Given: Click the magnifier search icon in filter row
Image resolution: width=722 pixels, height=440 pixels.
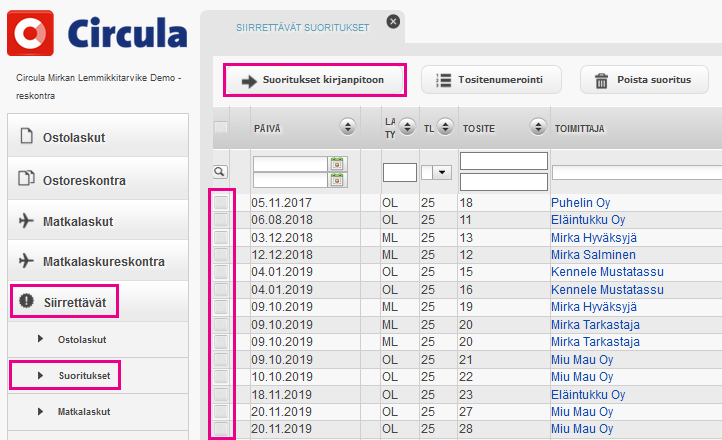Looking at the screenshot, I should [x=220, y=172].
